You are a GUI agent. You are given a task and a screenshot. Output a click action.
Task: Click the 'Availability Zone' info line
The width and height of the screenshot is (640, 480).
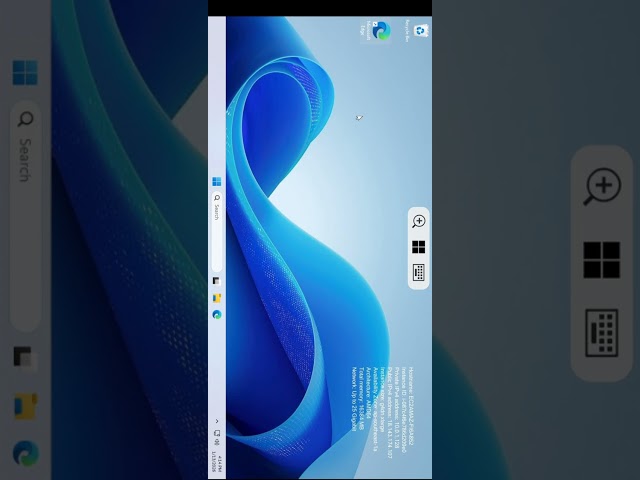pyautogui.click(x=376, y=409)
